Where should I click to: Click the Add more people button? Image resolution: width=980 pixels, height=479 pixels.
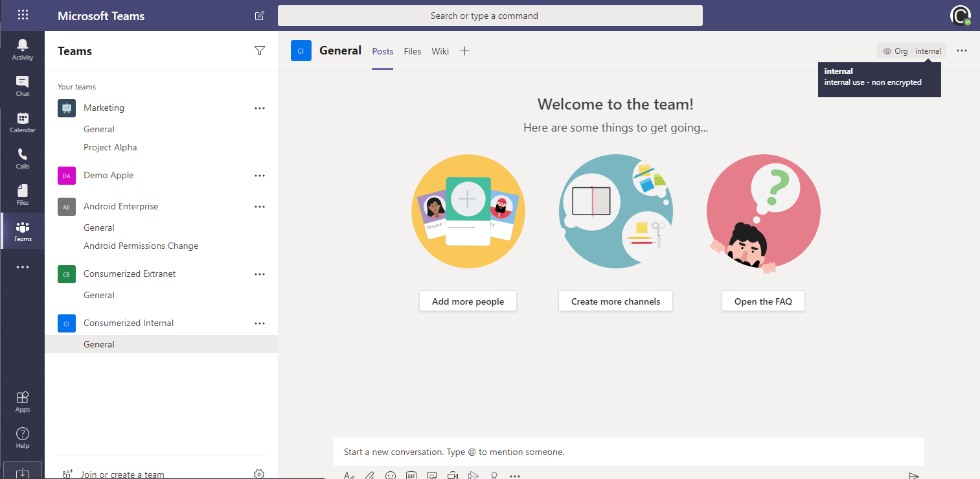pyautogui.click(x=468, y=301)
